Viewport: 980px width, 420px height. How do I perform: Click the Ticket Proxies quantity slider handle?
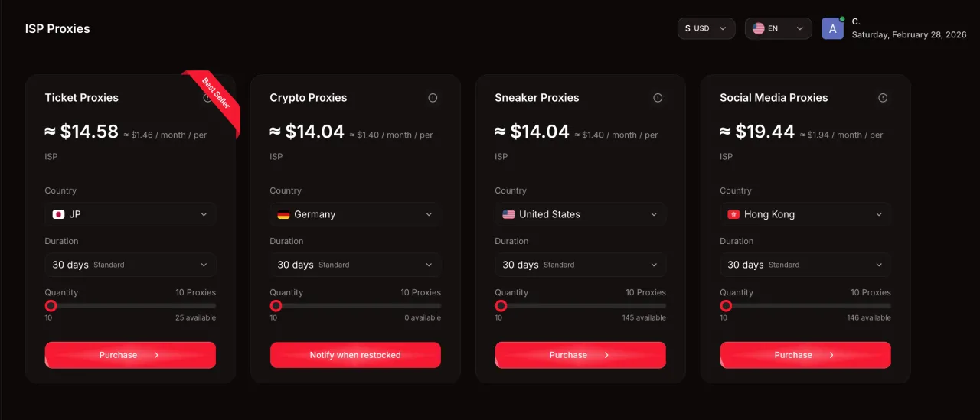coord(51,306)
